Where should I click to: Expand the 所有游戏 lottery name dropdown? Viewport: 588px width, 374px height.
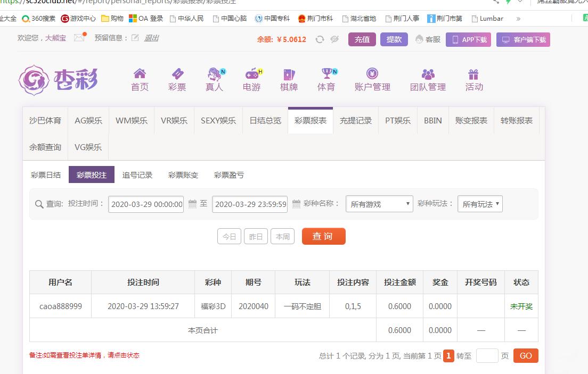[x=379, y=204]
